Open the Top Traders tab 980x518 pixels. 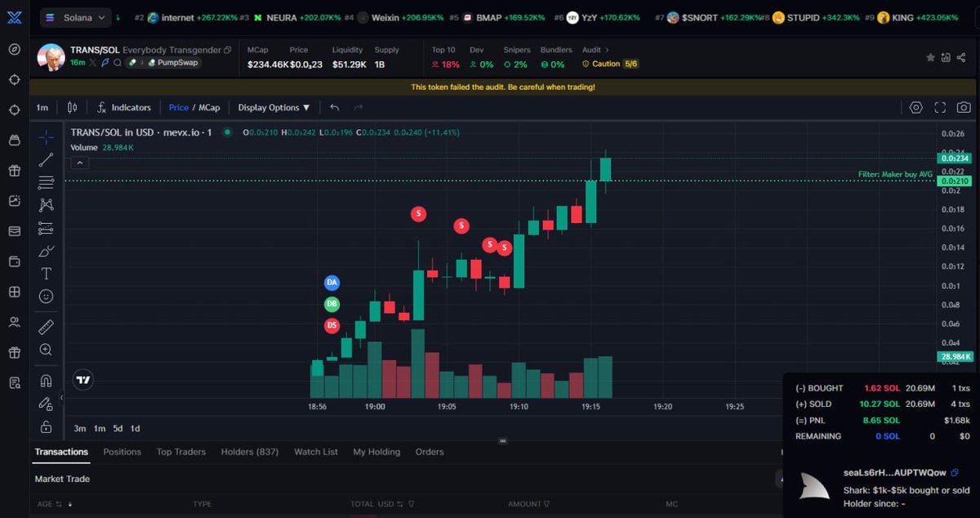181,452
